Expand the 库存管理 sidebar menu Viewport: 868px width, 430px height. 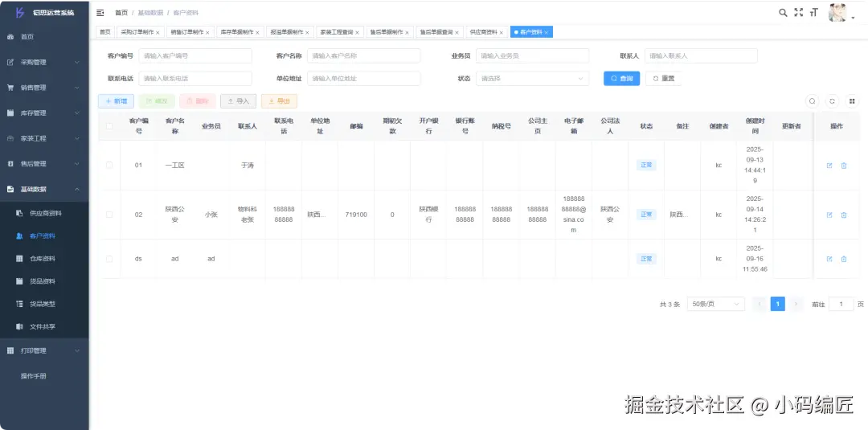tap(44, 113)
